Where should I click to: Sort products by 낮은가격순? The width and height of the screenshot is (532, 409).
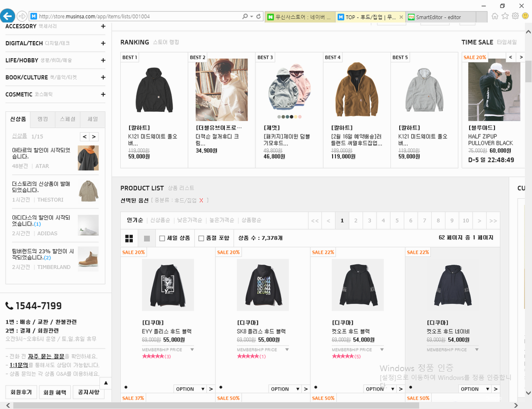tap(190, 220)
